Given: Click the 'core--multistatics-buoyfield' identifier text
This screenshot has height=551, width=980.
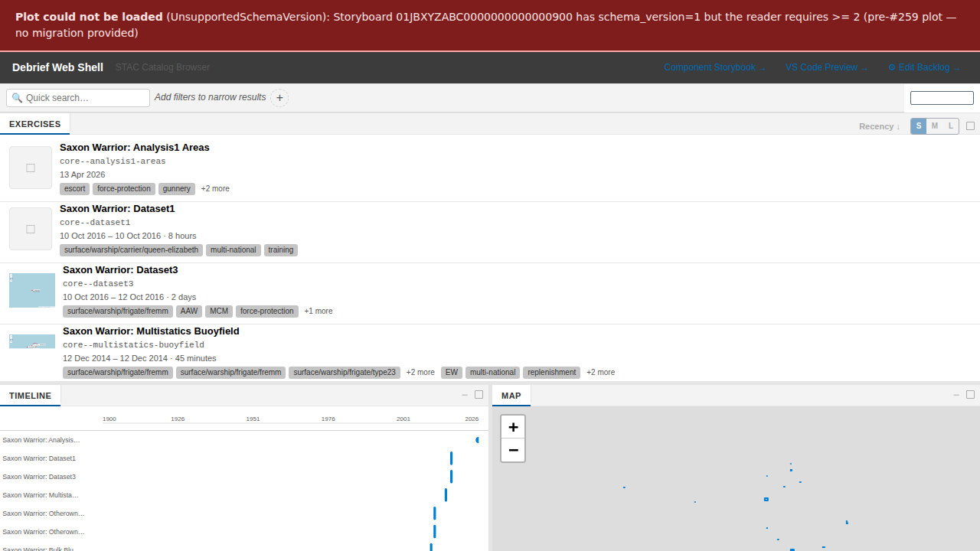Looking at the screenshot, I should [x=133, y=345].
